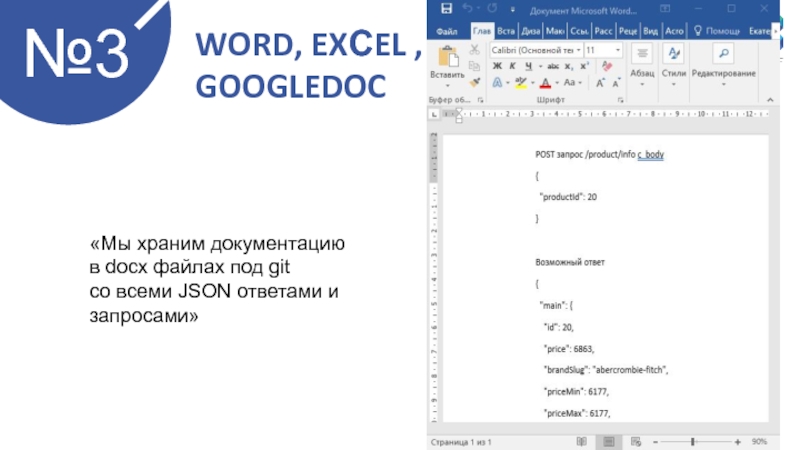Toggle Bold (Ж) formatting
800x450 pixels.
point(497,66)
